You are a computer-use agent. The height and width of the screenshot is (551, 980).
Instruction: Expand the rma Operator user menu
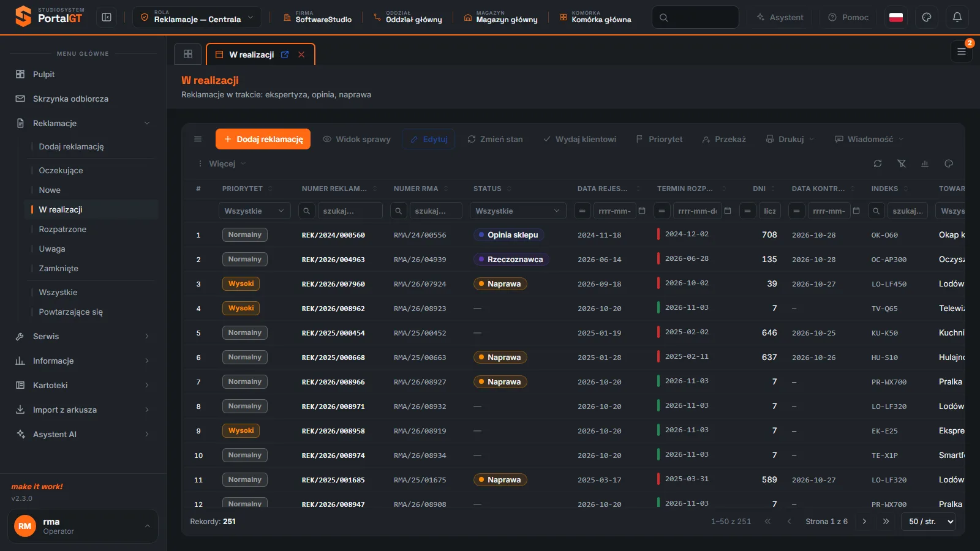pos(83,526)
